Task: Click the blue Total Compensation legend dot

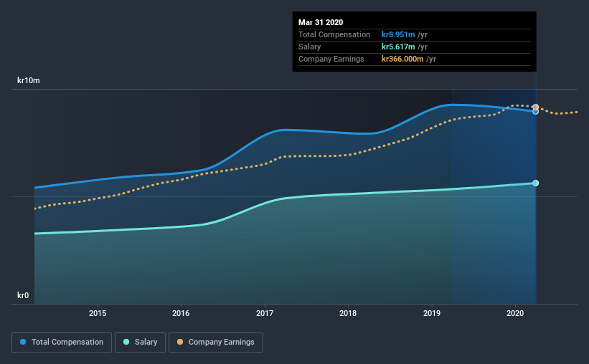Action: pyautogui.click(x=23, y=342)
